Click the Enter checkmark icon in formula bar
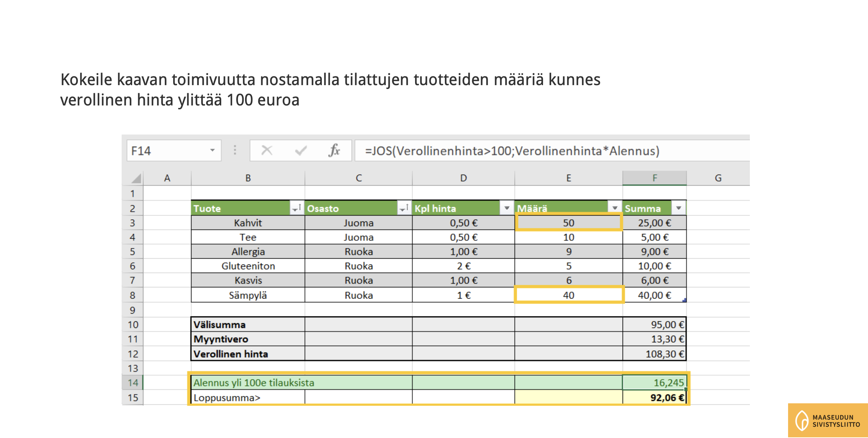 coord(301,151)
